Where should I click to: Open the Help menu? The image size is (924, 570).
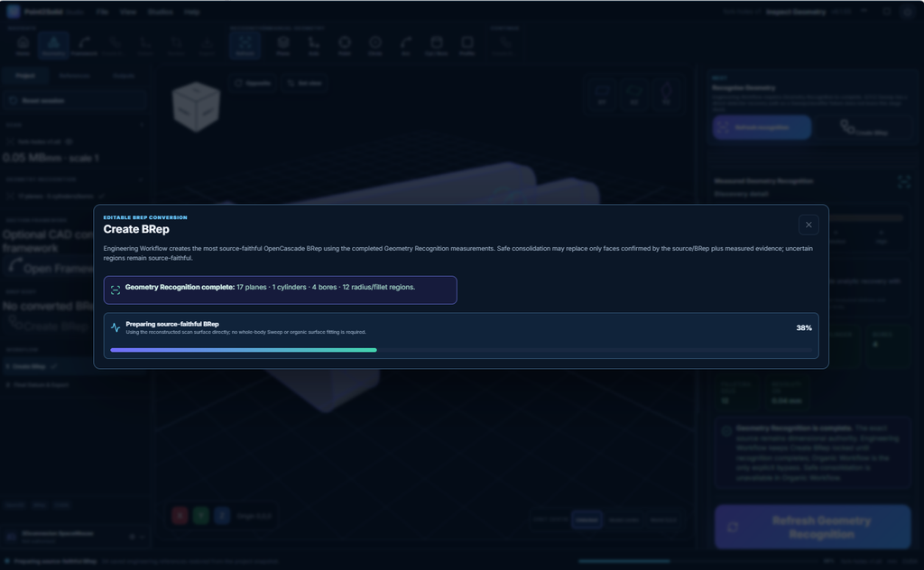click(x=191, y=12)
